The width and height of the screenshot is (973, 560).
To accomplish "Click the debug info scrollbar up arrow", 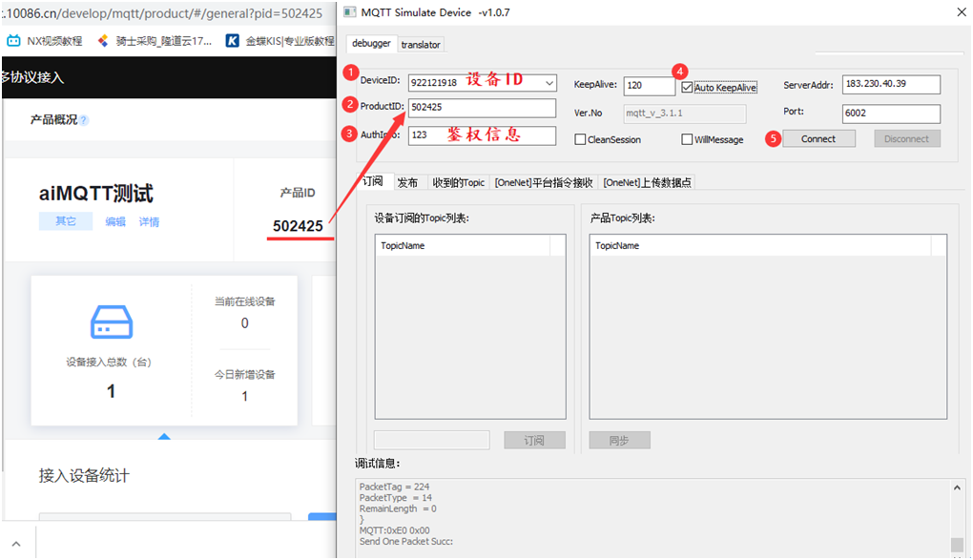I will coord(957,488).
